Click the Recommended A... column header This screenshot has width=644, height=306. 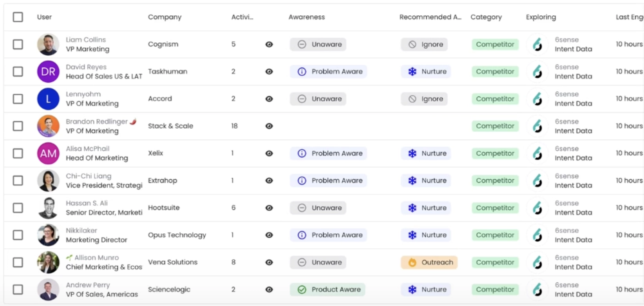pyautogui.click(x=430, y=17)
